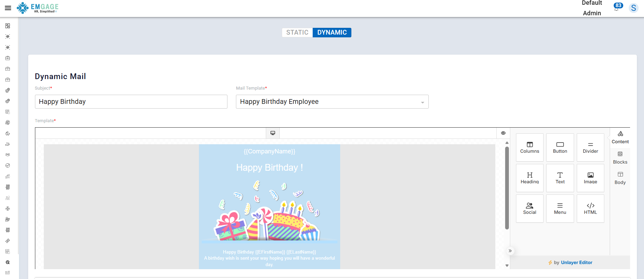The height and width of the screenshot is (279, 644).
Task: Click the editor canvas vertical scrollbar
Action: (x=507, y=188)
